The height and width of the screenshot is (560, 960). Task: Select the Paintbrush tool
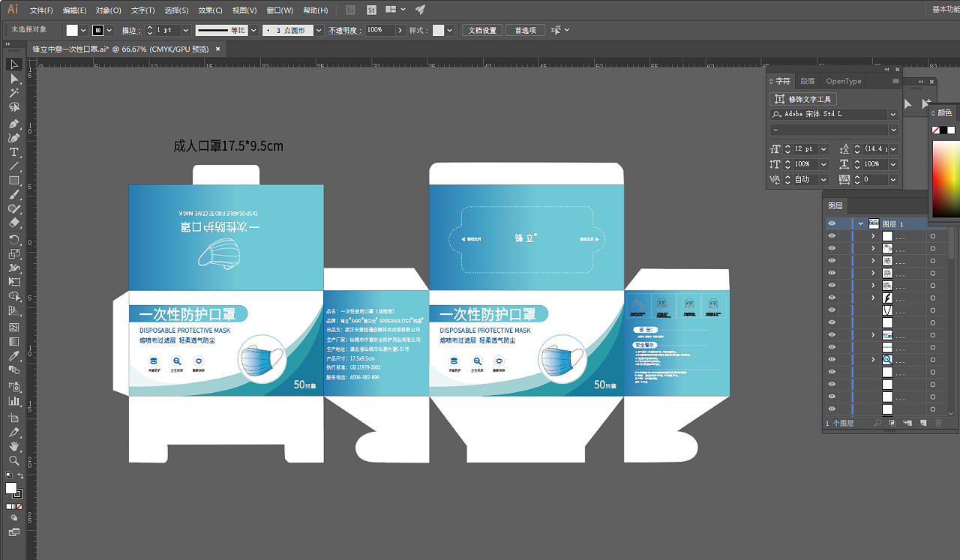pos(13,195)
